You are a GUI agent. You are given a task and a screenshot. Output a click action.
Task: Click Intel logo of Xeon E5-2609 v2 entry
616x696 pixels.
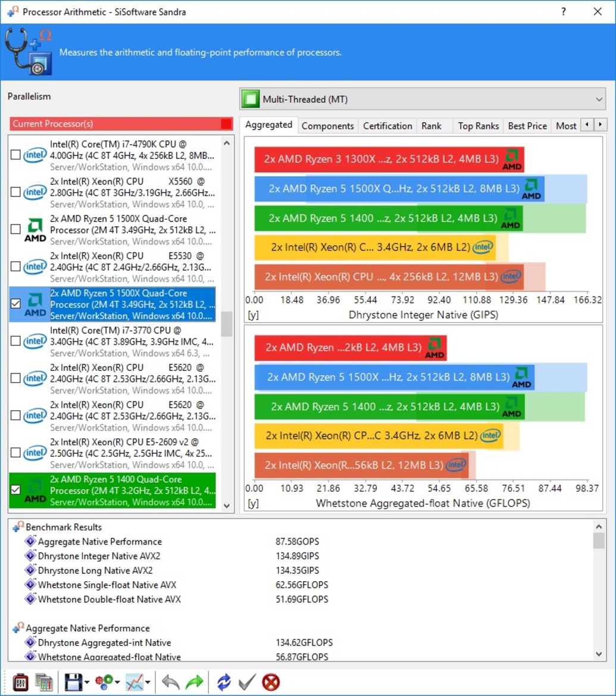coord(35,452)
